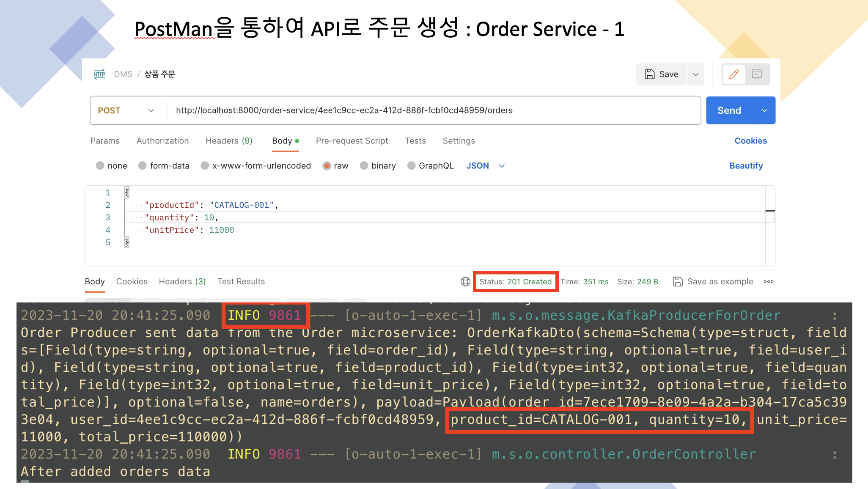
Task: Choose the GraphQL body radio option
Action: click(411, 166)
